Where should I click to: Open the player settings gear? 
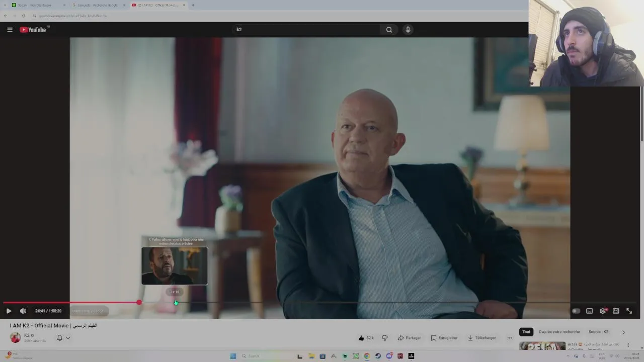pyautogui.click(x=603, y=311)
